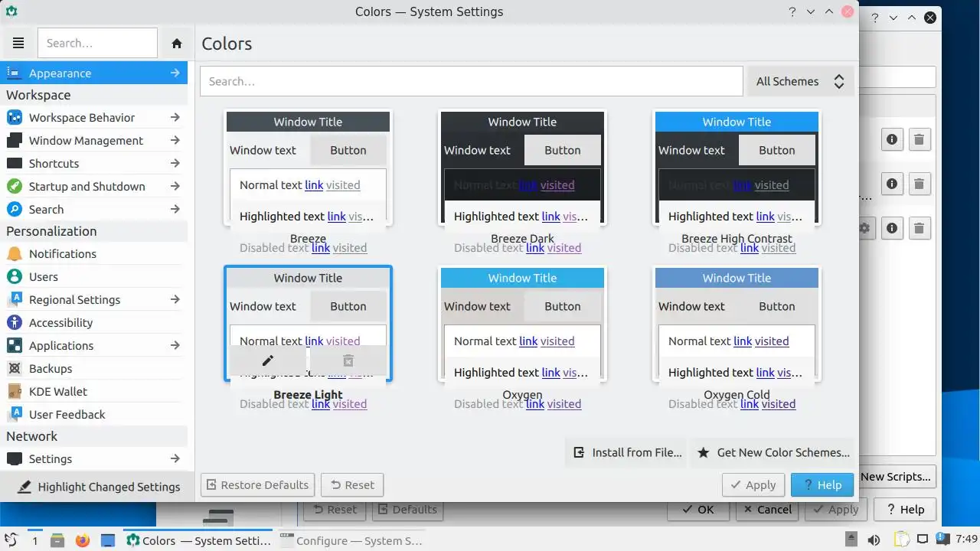Click the info icon beside the gear button
980x551 pixels.
(892, 228)
